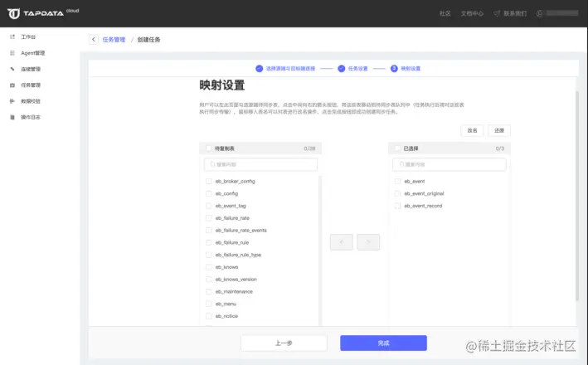Click the 改名 button

coord(472,130)
